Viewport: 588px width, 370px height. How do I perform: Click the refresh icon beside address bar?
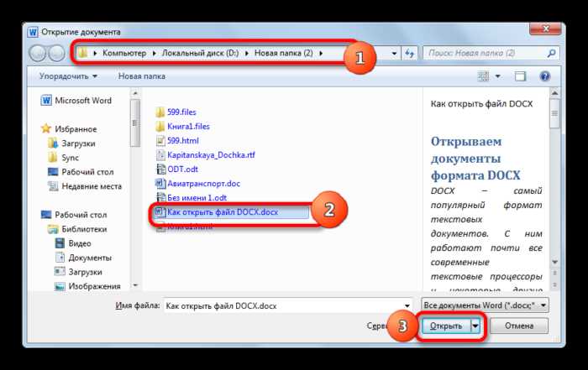coord(410,54)
